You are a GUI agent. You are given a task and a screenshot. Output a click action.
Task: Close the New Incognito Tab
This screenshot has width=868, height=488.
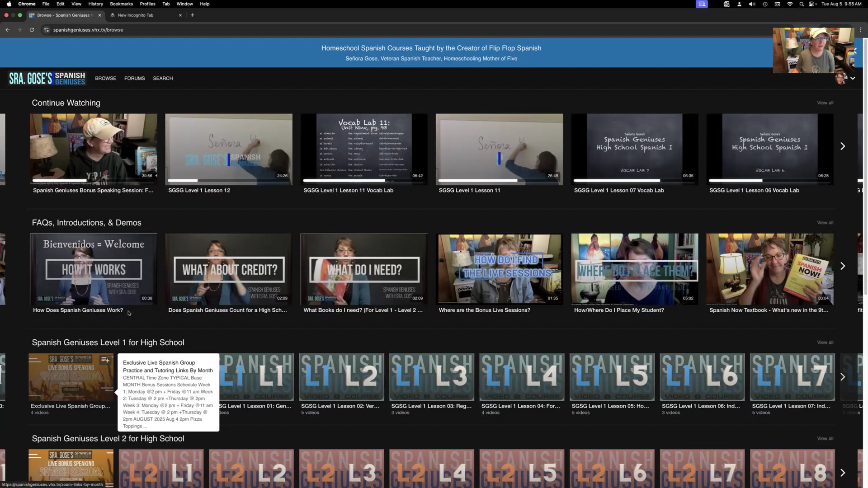[x=180, y=15]
